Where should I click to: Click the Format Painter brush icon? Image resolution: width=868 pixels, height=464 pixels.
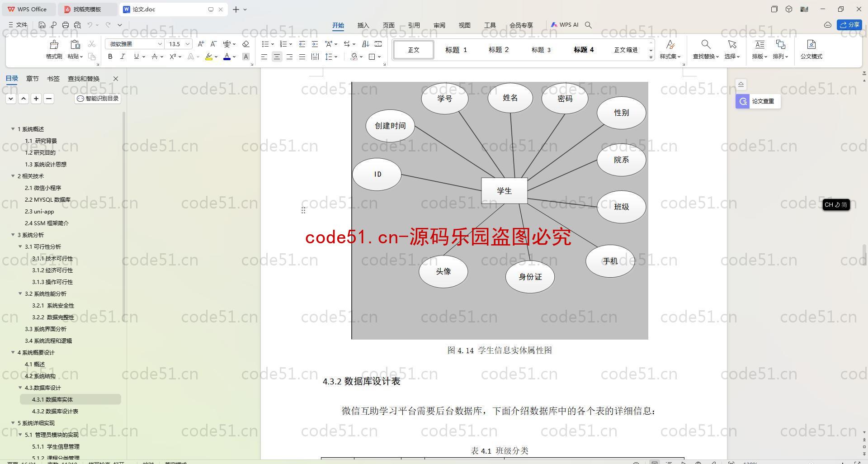pyautogui.click(x=54, y=44)
